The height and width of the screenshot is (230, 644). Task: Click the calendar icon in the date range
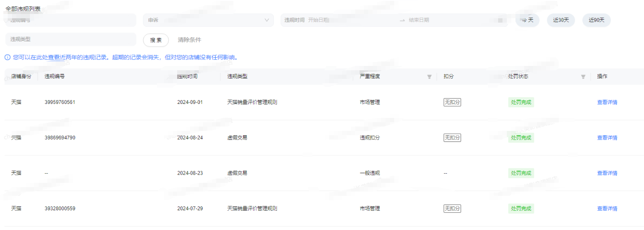click(x=501, y=20)
